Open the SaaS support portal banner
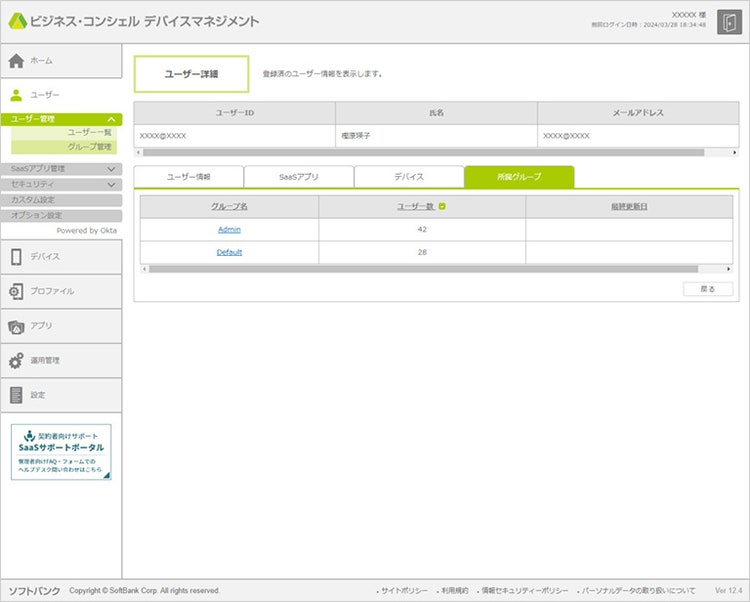 tap(61, 452)
